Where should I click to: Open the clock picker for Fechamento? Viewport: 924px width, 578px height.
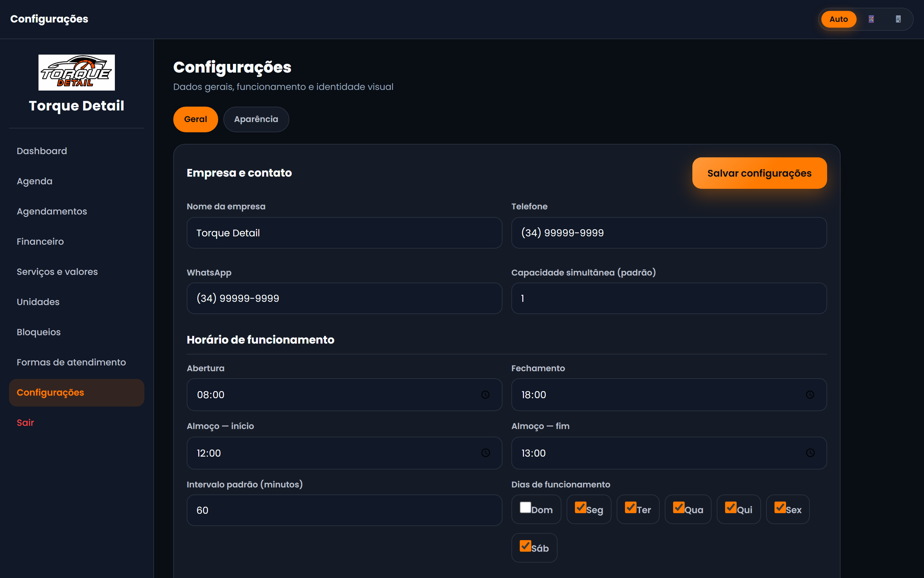pos(810,395)
